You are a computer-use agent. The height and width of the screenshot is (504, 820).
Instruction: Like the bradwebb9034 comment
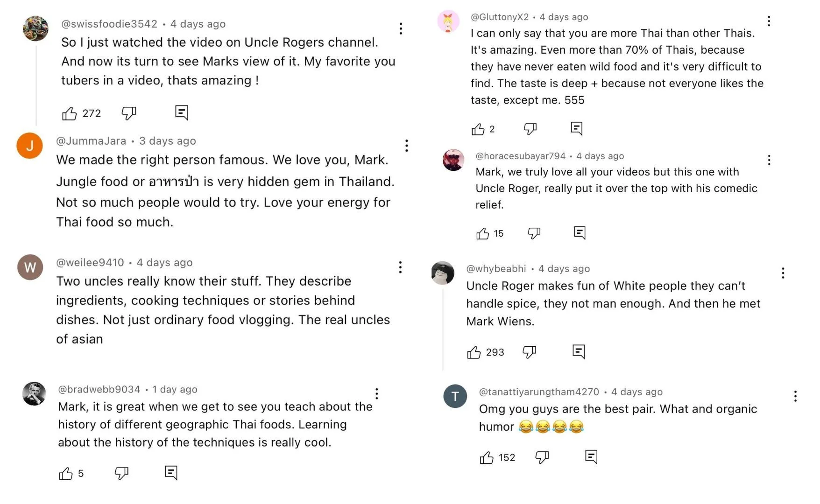(66, 474)
